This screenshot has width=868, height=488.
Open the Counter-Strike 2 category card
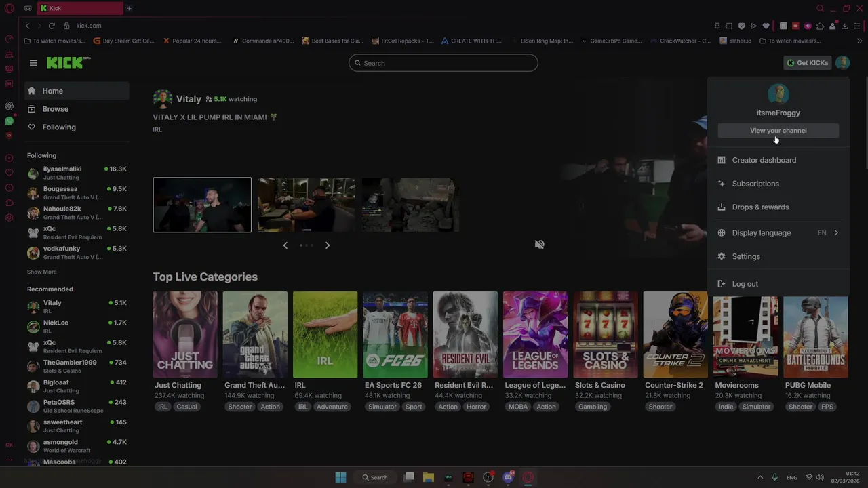click(675, 334)
